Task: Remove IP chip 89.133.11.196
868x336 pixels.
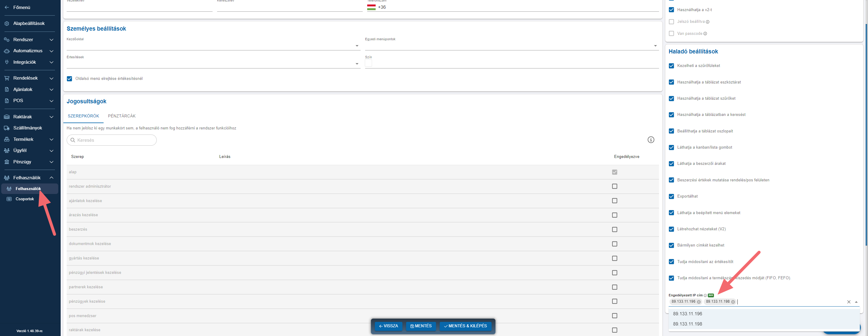Action: coord(699,302)
